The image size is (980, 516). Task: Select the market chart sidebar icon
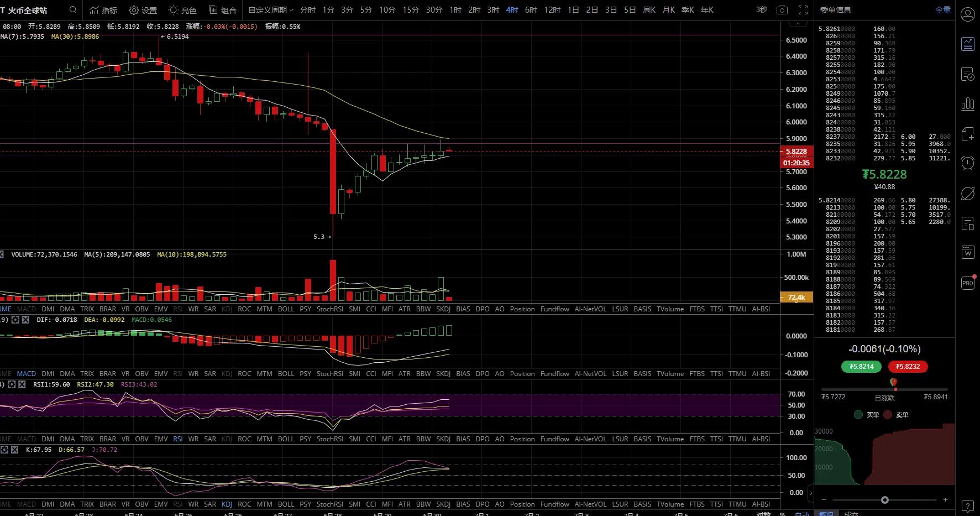point(968,44)
